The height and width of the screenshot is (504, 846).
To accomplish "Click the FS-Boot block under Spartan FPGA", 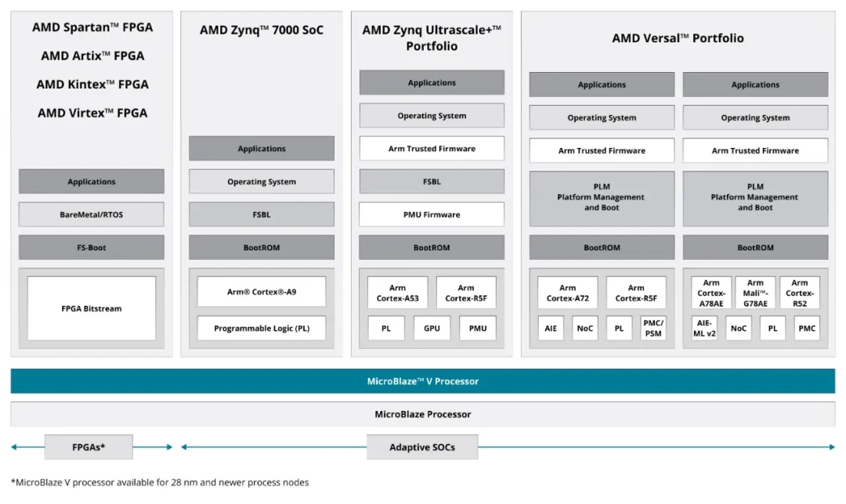I will pyautogui.click(x=91, y=247).
